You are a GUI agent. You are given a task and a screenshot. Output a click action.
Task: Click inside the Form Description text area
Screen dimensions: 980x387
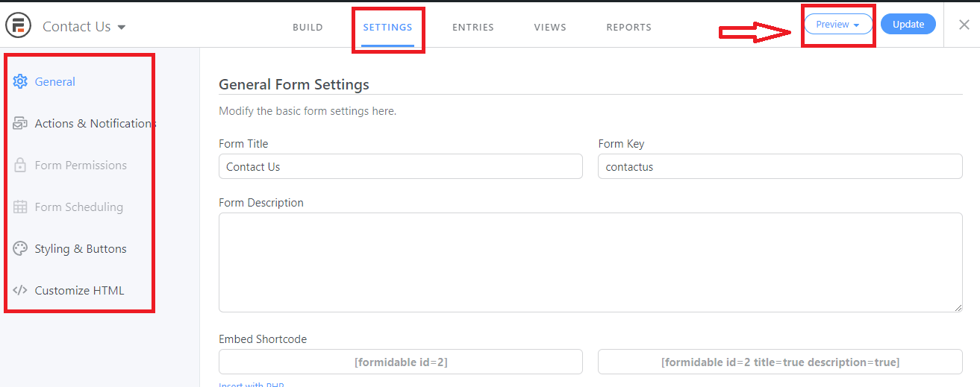[x=590, y=262]
